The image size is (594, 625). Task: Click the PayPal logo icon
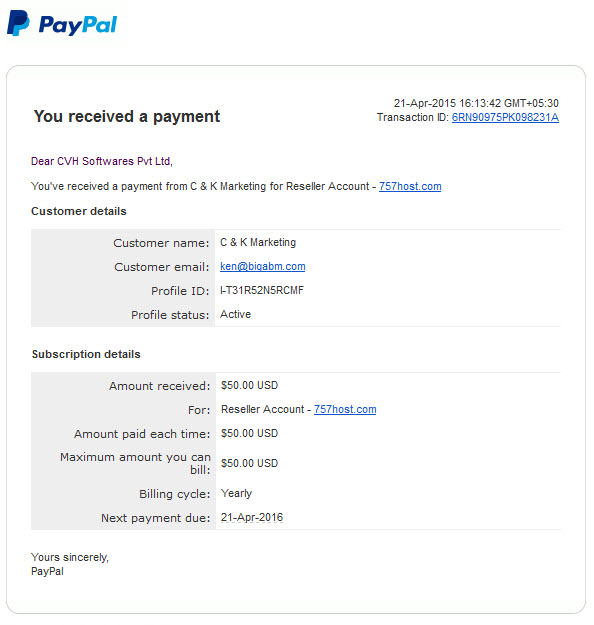pos(18,23)
